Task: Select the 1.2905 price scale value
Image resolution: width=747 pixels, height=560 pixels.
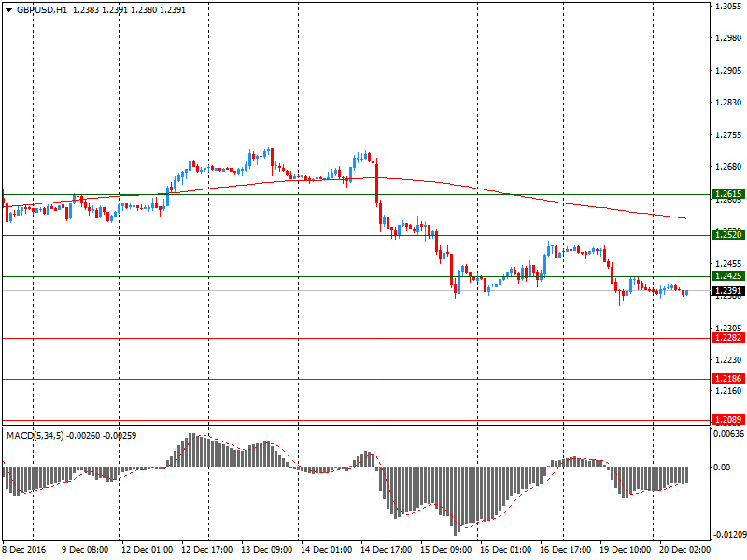Action: (729, 71)
